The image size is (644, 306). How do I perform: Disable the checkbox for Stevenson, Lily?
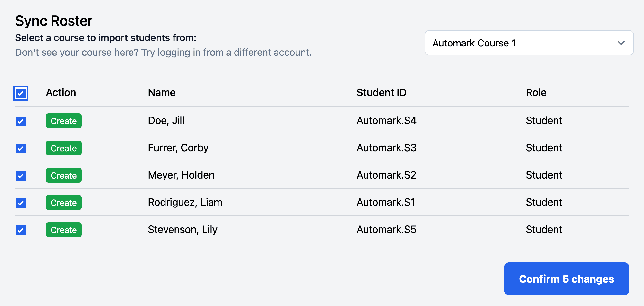(x=21, y=230)
